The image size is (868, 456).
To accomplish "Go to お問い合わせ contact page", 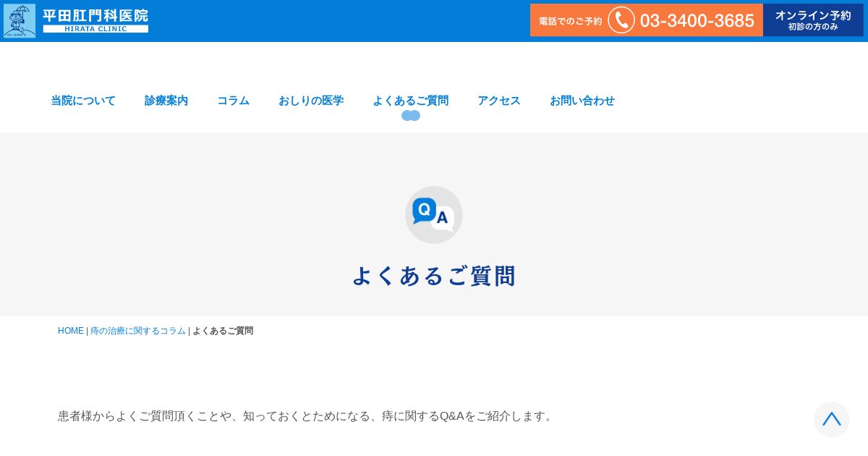I will (x=582, y=101).
